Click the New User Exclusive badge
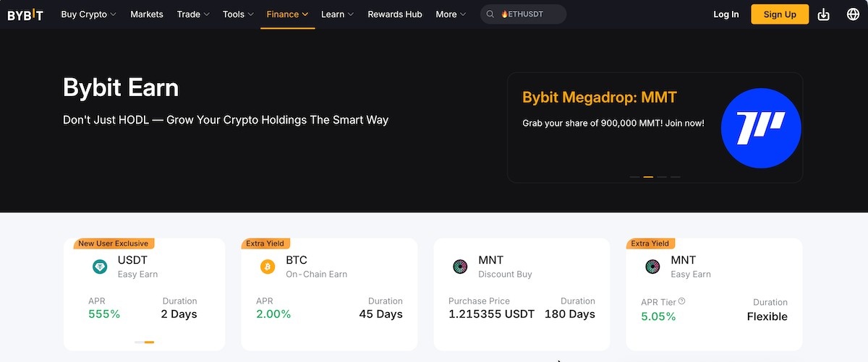The width and height of the screenshot is (868, 362). point(113,244)
